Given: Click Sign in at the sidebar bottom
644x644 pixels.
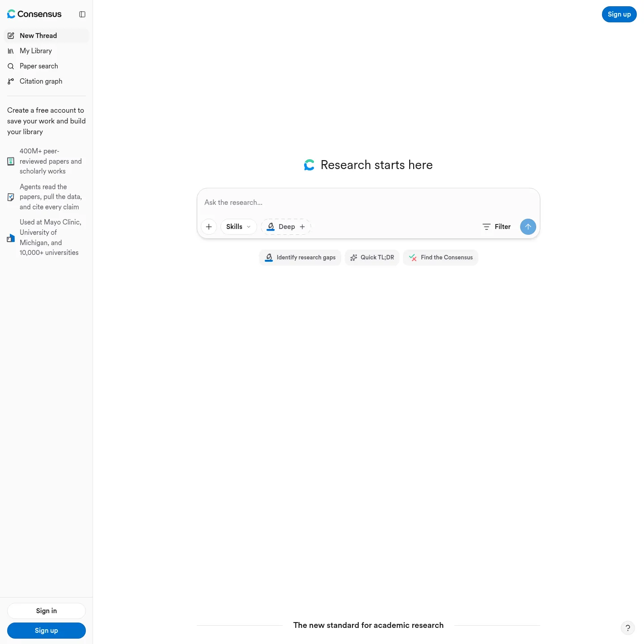Looking at the screenshot, I should (47, 611).
